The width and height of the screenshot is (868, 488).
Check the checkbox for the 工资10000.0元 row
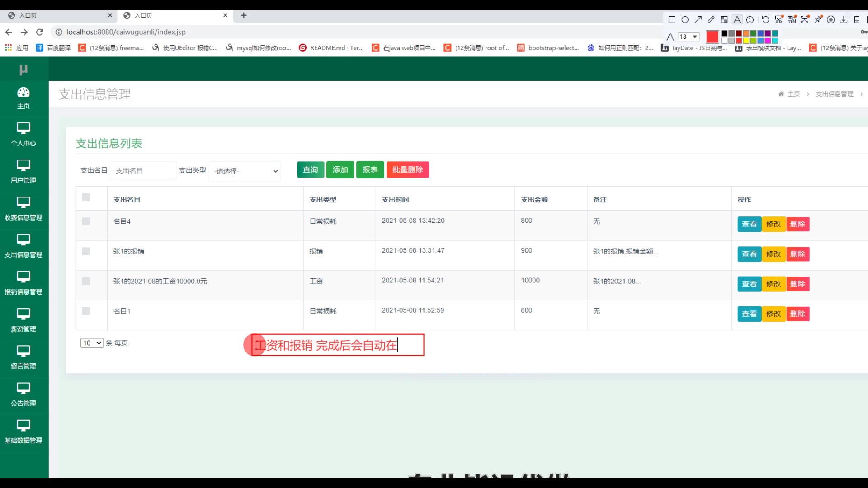(86, 281)
